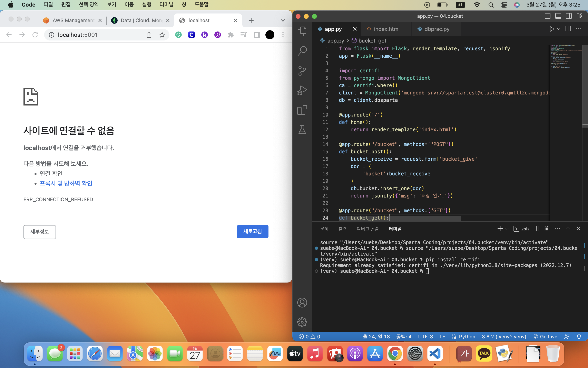The width and height of the screenshot is (588, 368).
Task: Open the 디버그 콘솔 panel tab
Action: [x=368, y=229]
